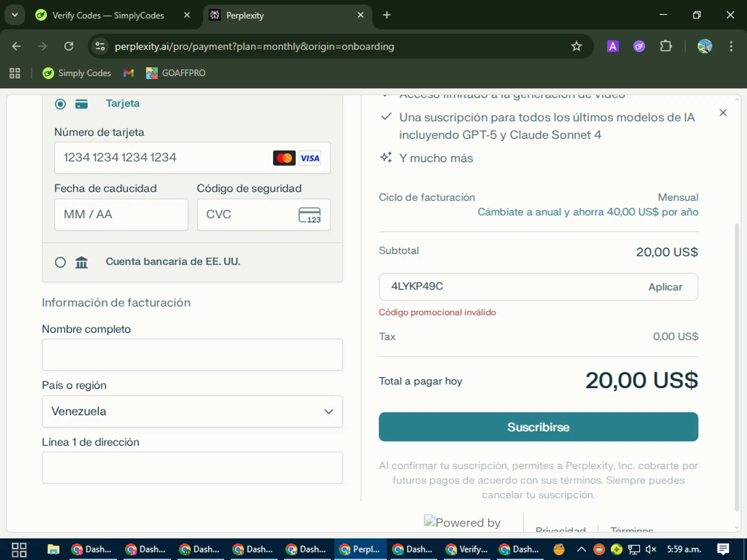Image resolution: width=747 pixels, height=560 pixels.
Task: Click the VISA logo in card field
Action: (310, 158)
